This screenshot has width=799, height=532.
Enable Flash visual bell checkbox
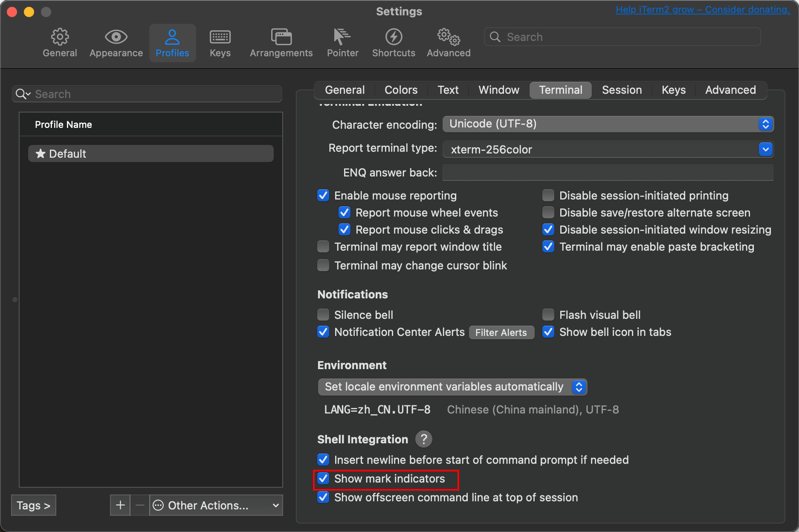[548, 315]
